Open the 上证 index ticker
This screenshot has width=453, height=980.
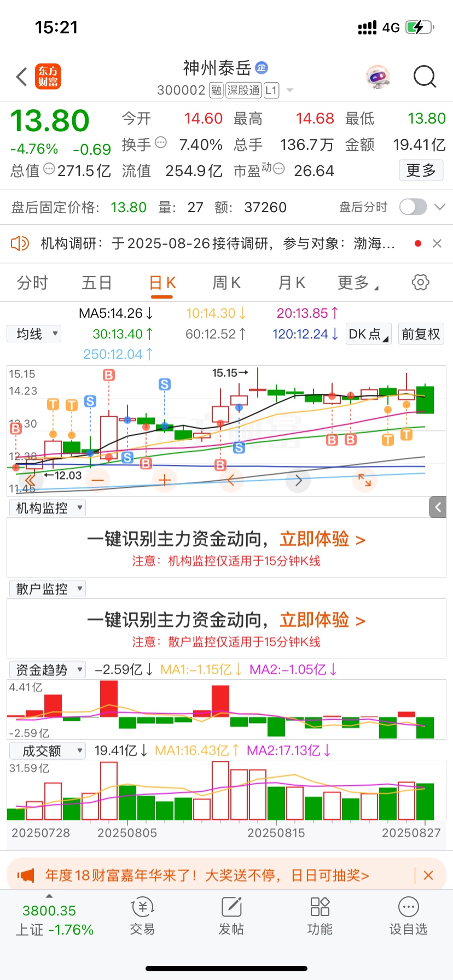pos(54,920)
